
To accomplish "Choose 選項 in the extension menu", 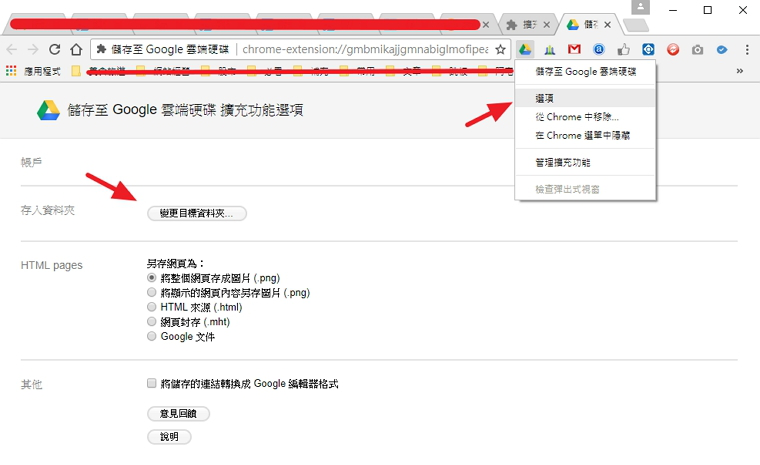I will click(x=586, y=98).
